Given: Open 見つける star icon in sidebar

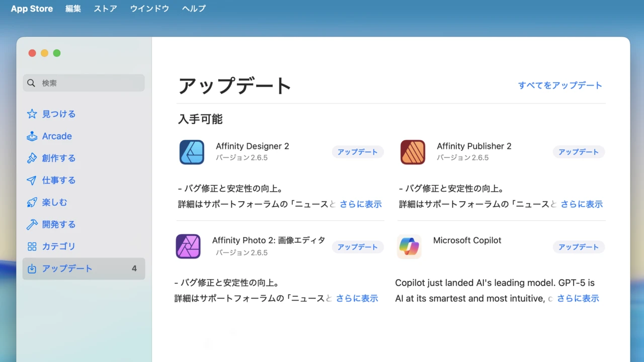Looking at the screenshot, I should 32,114.
